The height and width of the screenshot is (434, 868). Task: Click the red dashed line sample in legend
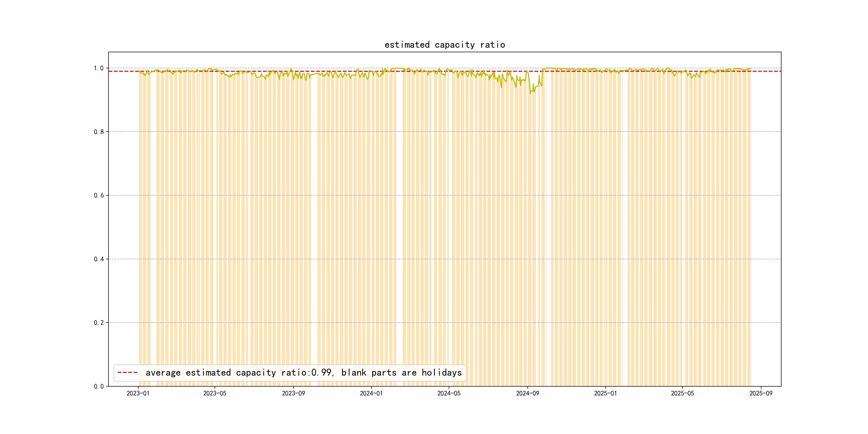(x=127, y=372)
